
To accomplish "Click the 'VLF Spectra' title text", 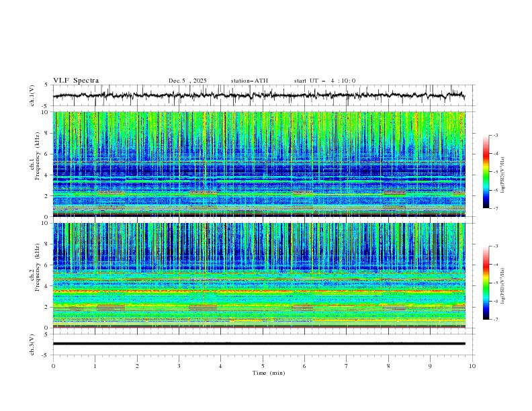I will 76,81.
